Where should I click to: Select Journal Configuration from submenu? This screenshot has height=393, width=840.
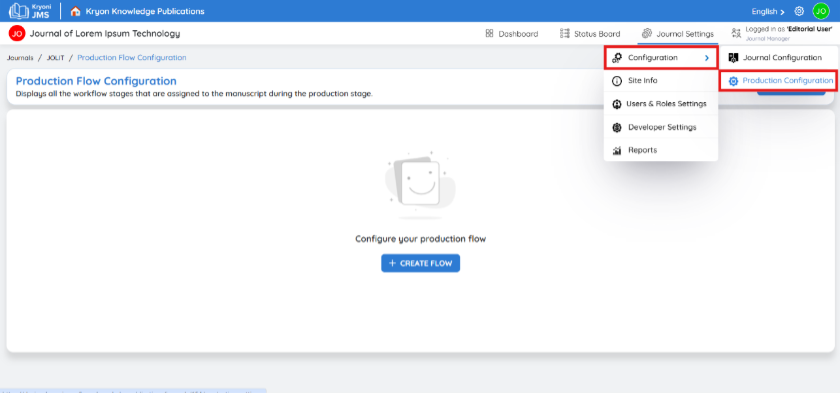click(777, 58)
